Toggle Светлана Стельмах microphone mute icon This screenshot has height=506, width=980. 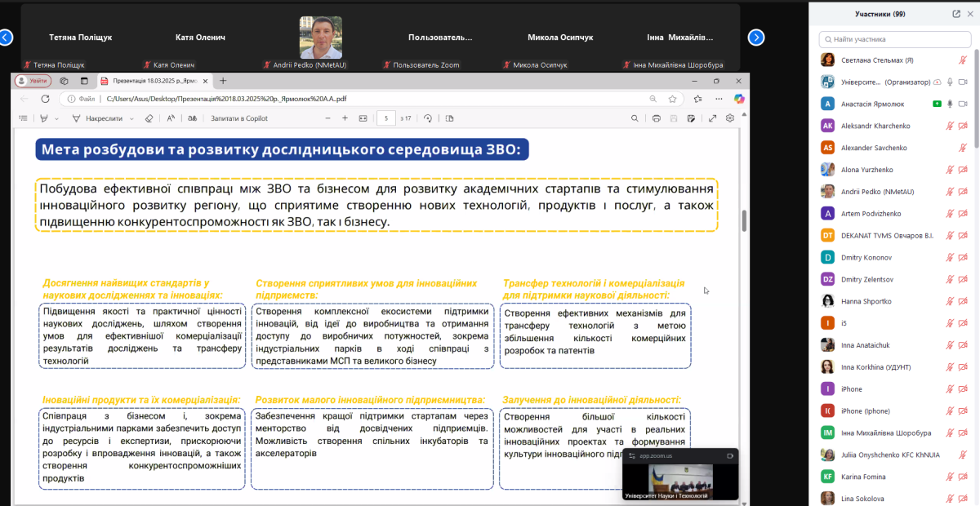pos(962,60)
